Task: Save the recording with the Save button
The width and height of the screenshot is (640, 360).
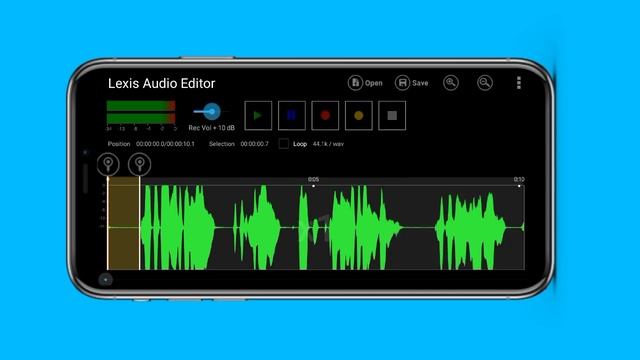Action: coord(411,83)
